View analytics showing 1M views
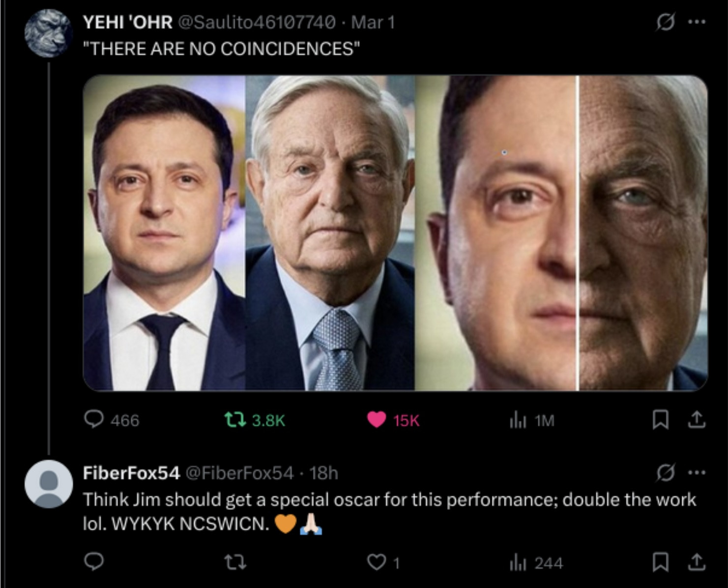Image resolution: width=728 pixels, height=588 pixels. click(518, 420)
